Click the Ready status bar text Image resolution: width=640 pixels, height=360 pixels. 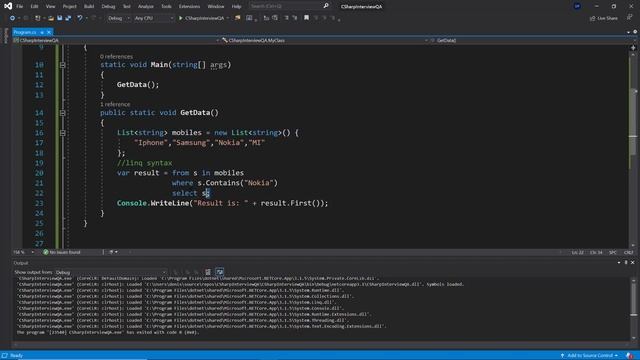pyautogui.click(x=16, y=356)
